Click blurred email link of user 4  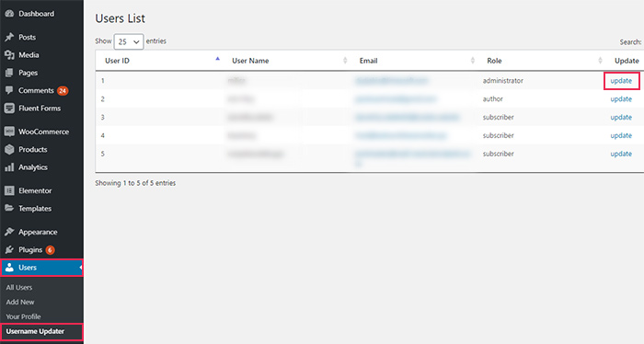pos(401,135)
